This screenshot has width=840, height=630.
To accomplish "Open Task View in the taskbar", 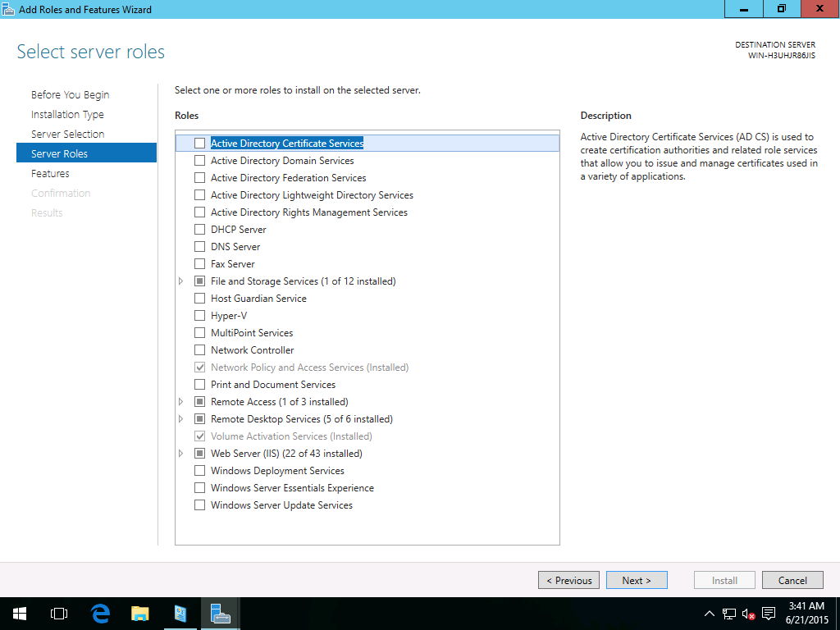I will (x=58, y=614).
